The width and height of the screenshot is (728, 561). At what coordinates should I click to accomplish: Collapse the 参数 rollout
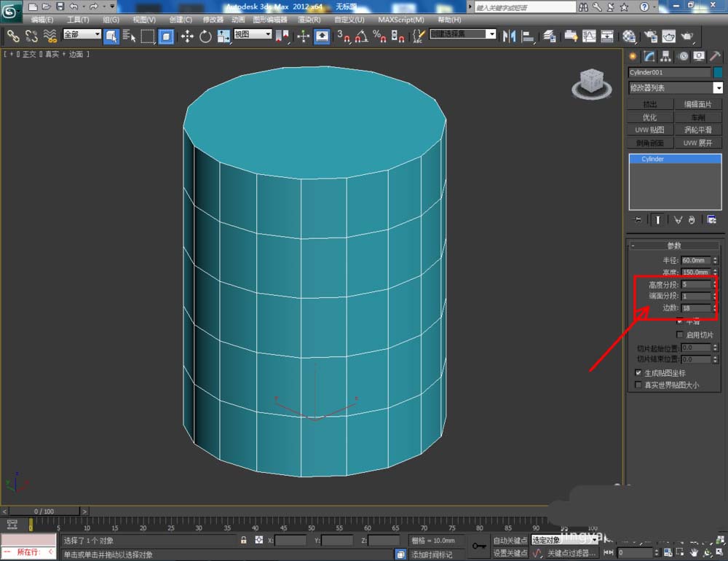(x=673, y=246)
